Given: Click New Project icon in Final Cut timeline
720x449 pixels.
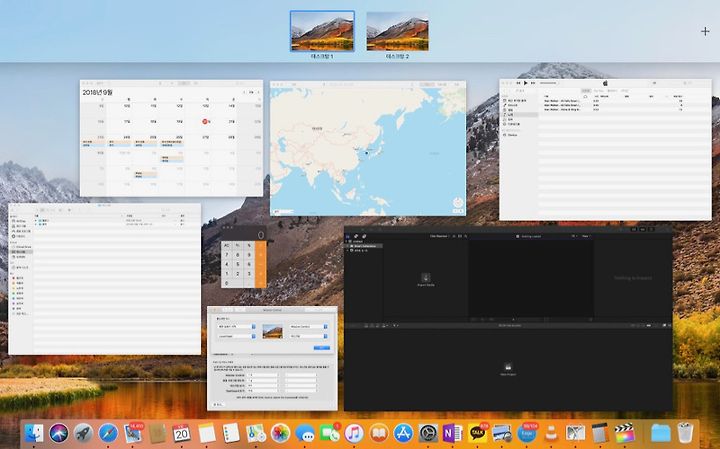Looking at the screenshot, I should (x=508, y=367).
